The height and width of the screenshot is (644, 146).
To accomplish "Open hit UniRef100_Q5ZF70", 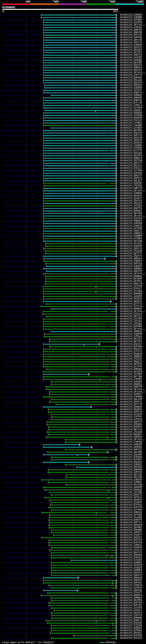I will (131, 256).
